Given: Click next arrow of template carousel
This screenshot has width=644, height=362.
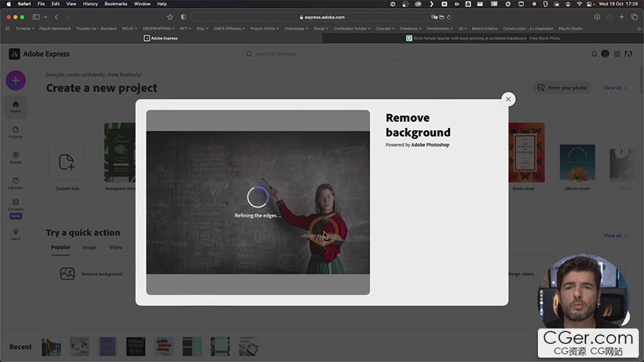Looking at the screenshot, I should tap(621, 151).
